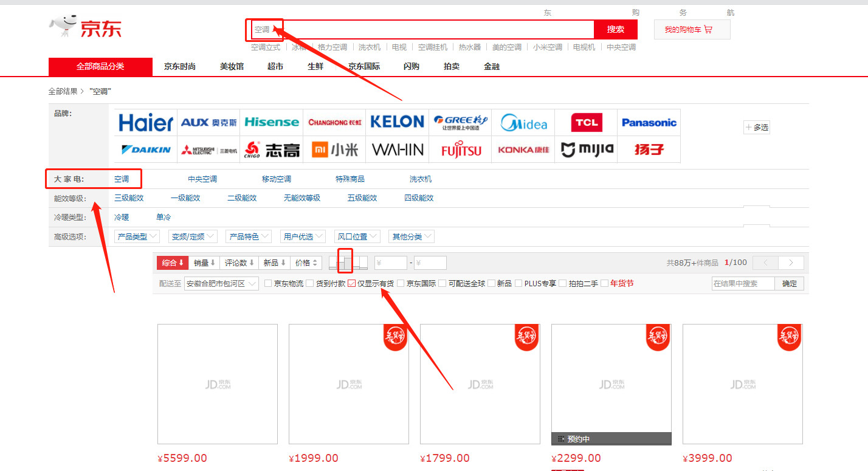Focus the 在结果中搜索 input field

[743, 283]
